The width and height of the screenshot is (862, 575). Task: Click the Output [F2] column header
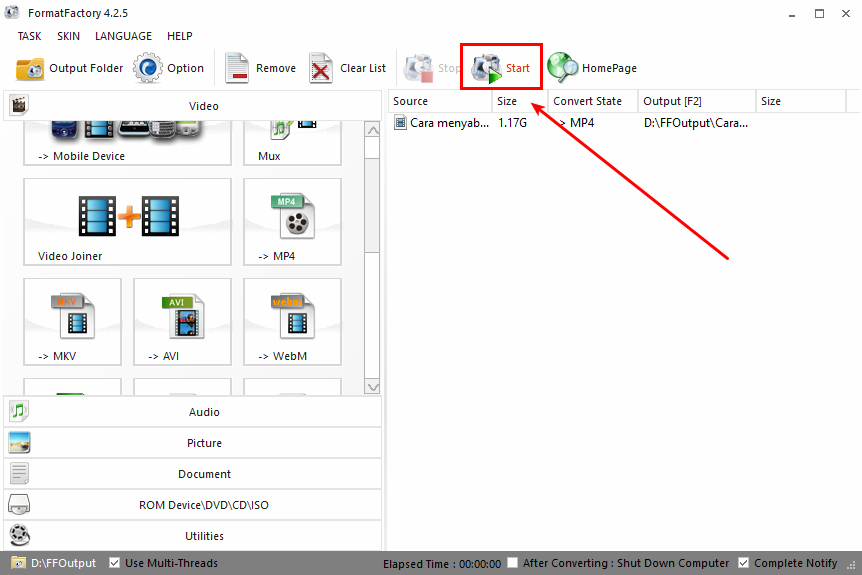697,101
